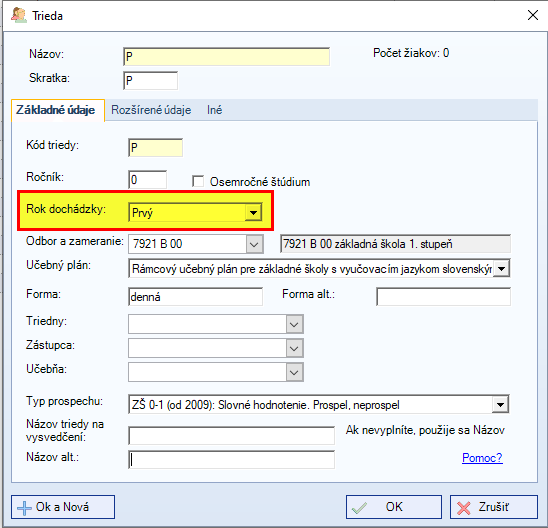
Task: Close the Trieda dialog window
Action: (x=533, y=15)
